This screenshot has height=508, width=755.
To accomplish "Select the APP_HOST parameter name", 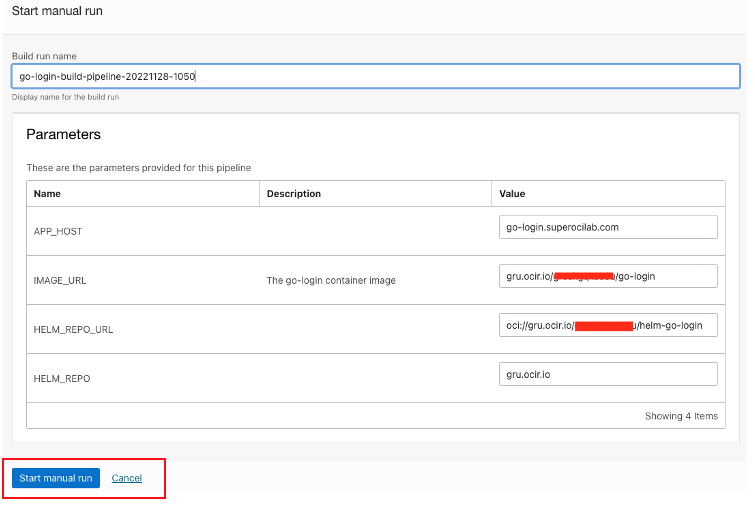I will click(x=58, y=232).
